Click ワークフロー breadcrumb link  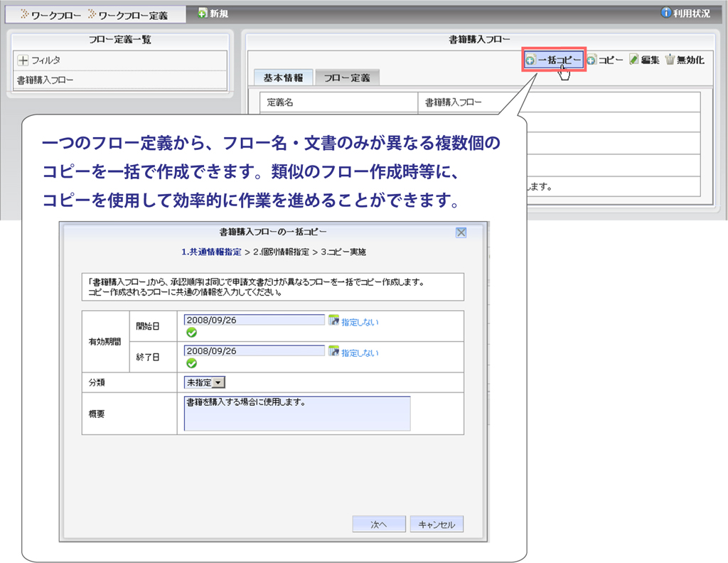coord(51,16)
